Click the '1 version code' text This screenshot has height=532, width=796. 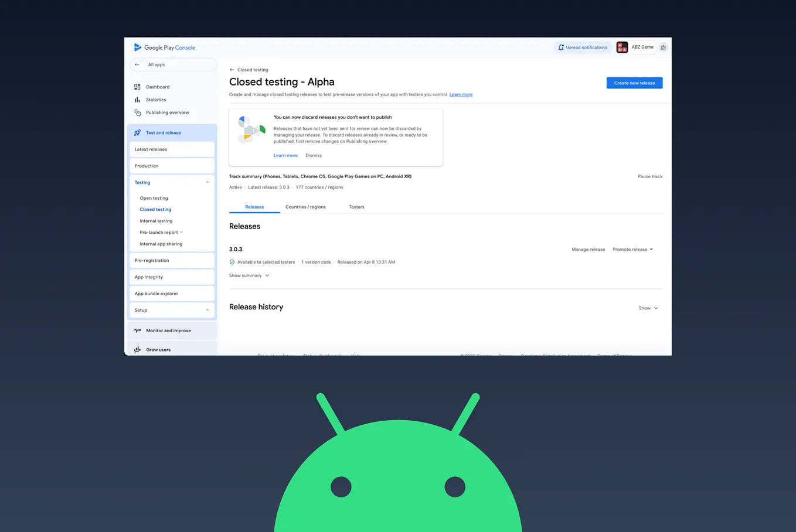coord(317,262)
